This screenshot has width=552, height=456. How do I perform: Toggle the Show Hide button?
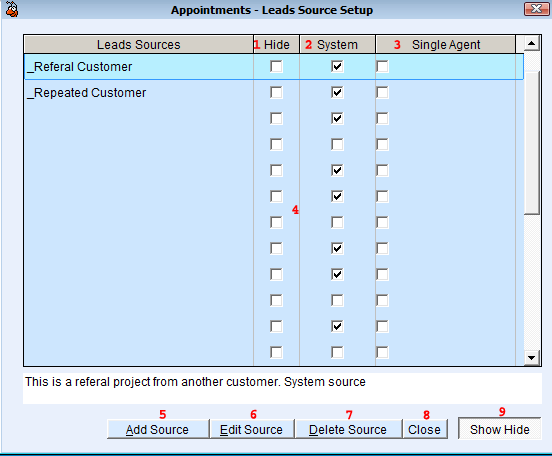click(x=500, y=429)
